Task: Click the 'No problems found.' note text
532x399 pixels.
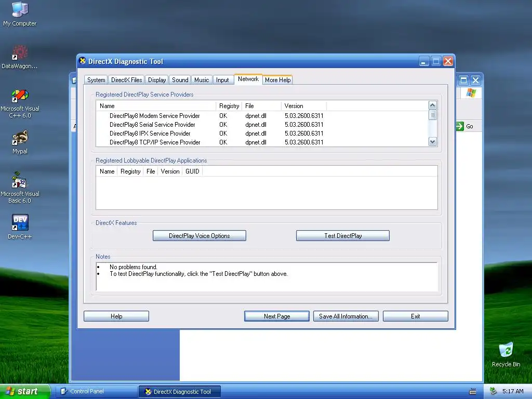Action: click(134, 267)
